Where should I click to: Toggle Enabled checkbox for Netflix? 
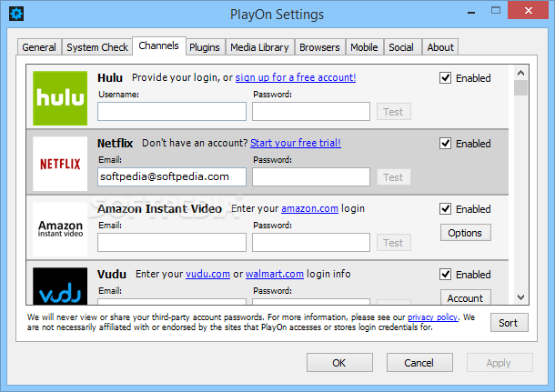click(445, 144)
